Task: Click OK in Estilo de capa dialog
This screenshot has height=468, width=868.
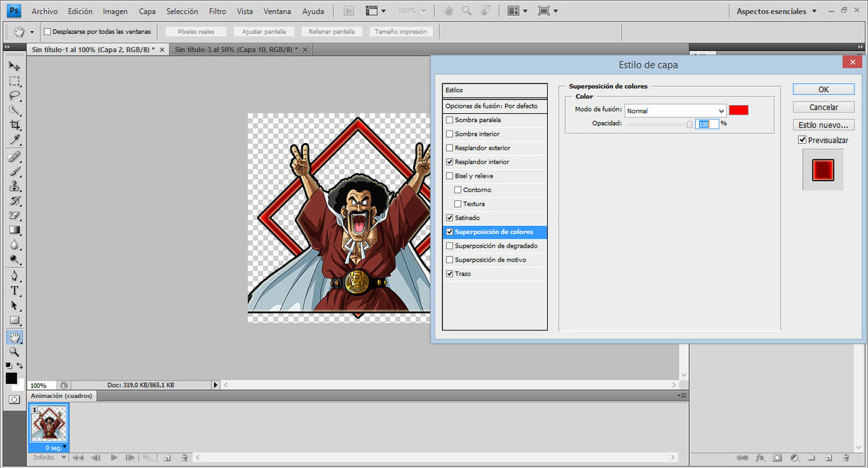Action: 823,90
